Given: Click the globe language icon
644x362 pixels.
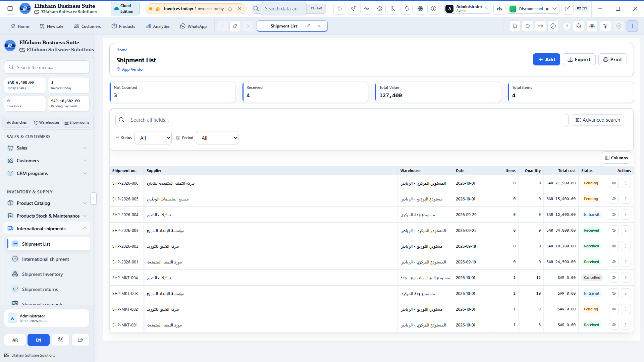Looking at the screenshot, I should [420, 9].
